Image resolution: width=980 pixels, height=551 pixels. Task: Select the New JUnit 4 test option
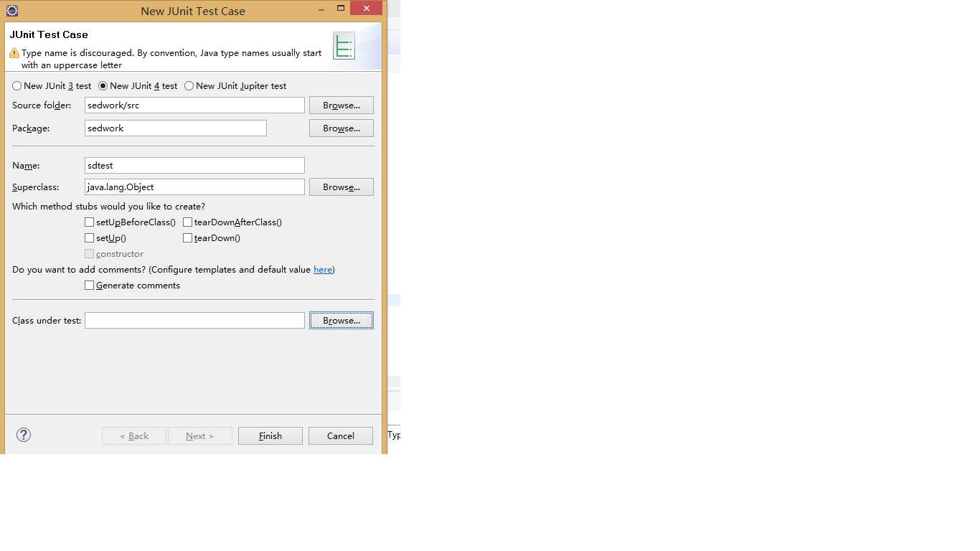point(138,85)
